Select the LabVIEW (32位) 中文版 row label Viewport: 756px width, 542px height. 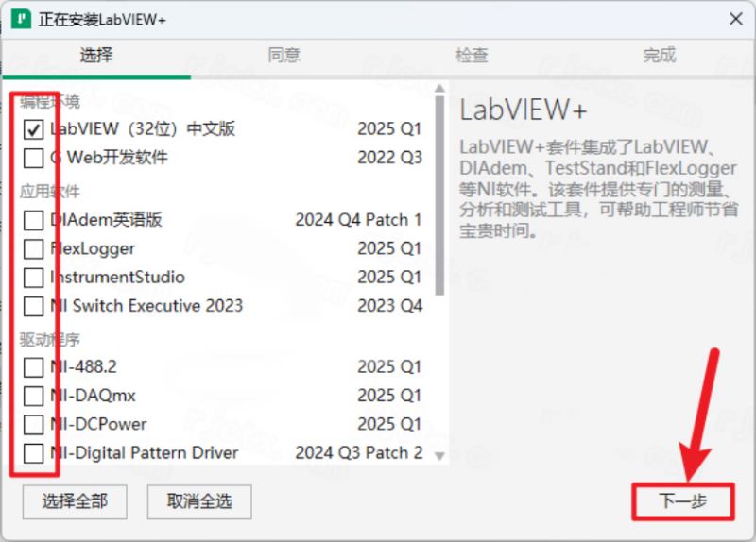143,128
